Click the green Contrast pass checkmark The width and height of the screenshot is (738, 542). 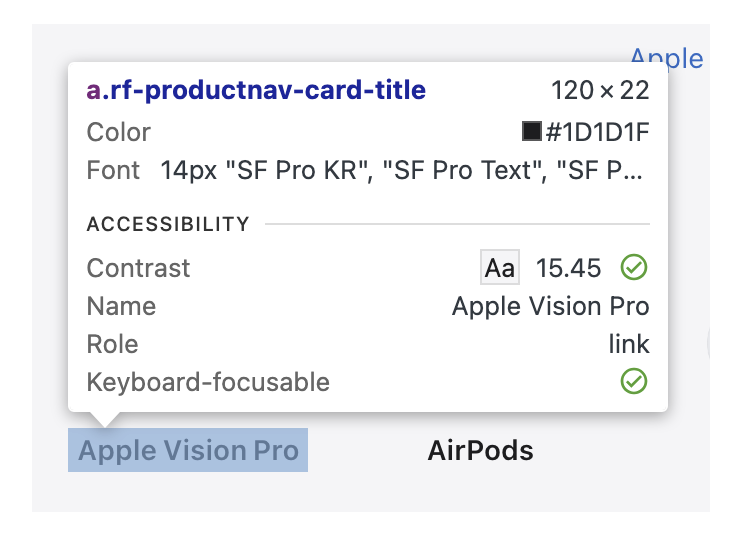(x=634, y=268)
